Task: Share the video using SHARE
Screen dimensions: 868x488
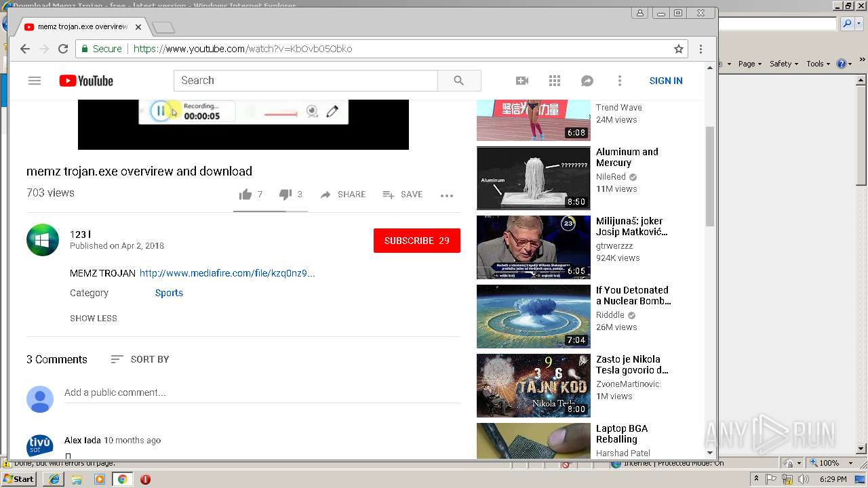Action: (343, 195)
